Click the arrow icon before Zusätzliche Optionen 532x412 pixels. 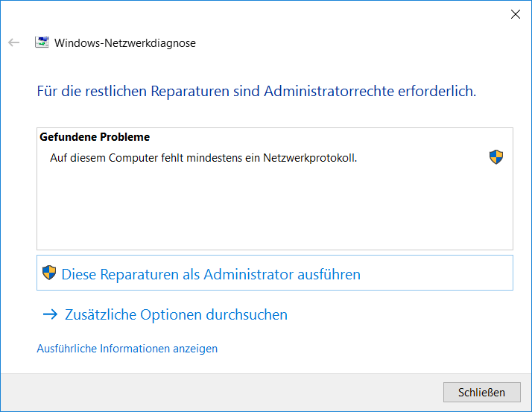pyautogui.click(x=50, y=314)
